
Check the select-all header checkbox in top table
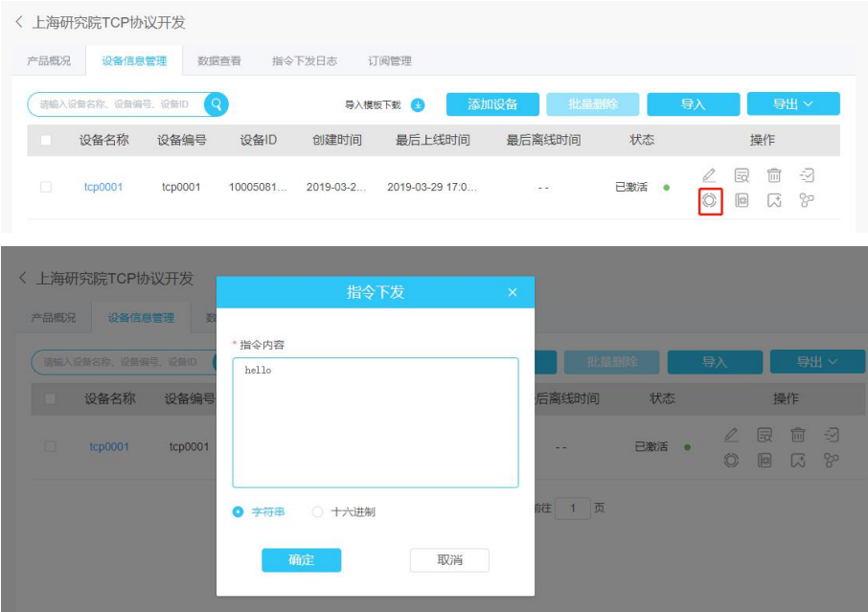tap(46, 140)
